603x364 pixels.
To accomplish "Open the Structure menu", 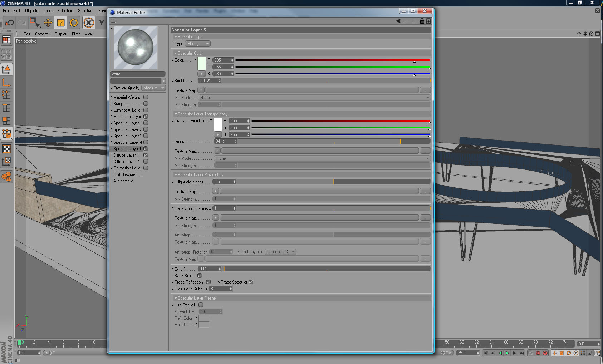I will (85, 11).
